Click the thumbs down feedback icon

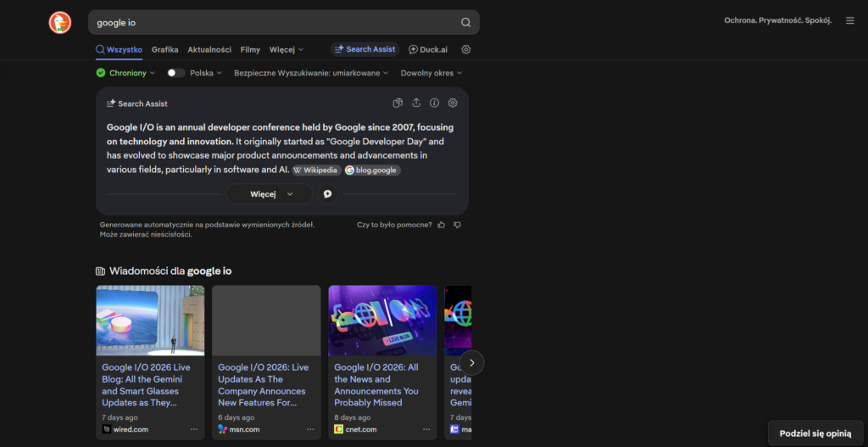tap(457, 225)
